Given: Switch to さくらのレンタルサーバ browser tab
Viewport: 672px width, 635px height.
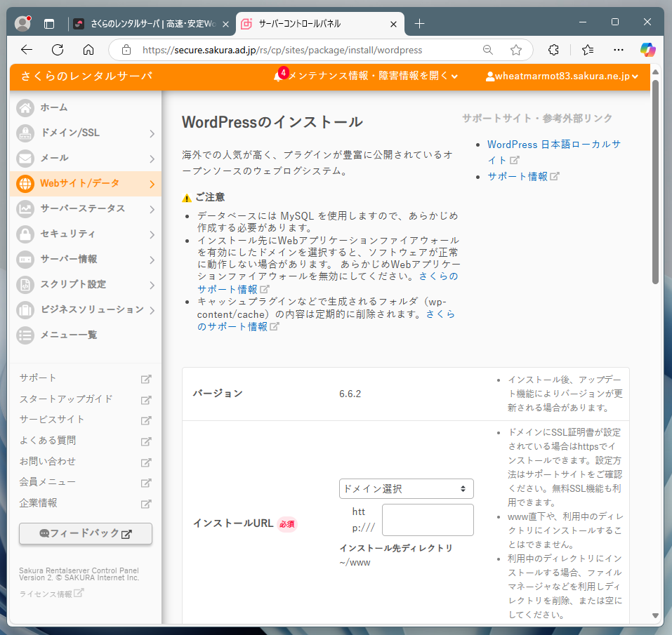Looking at the screenshot, I should (x=151, y=24).
